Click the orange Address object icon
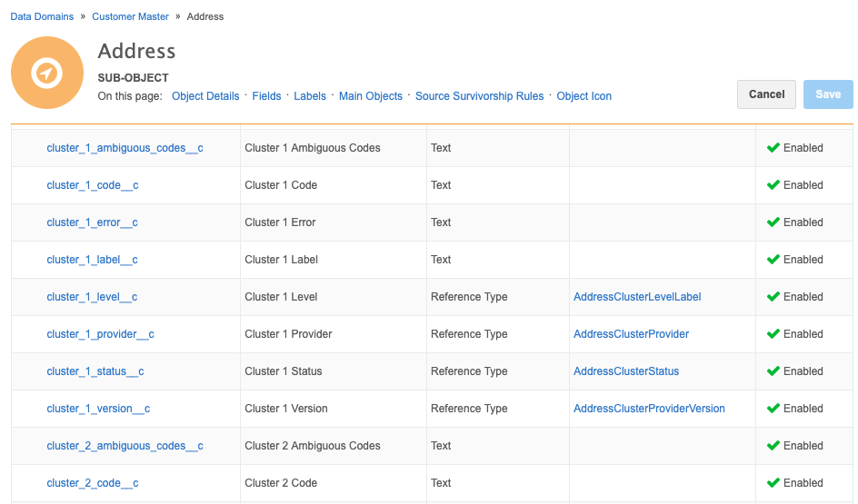The width and height of the screenshot is (858, 504). coord(47,73)
